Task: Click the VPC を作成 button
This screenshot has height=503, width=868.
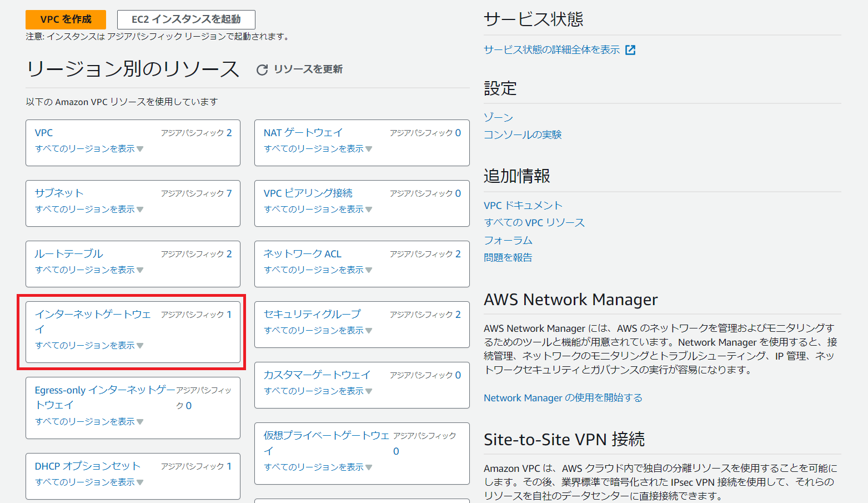Action: (x=66, y=19)
